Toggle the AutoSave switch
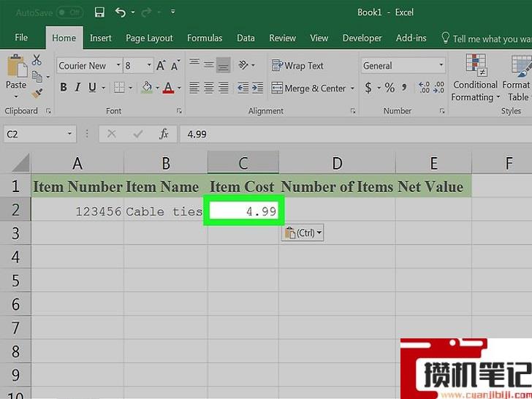Image resolution: width=532 pixels, height=399 pixels. 69,13
